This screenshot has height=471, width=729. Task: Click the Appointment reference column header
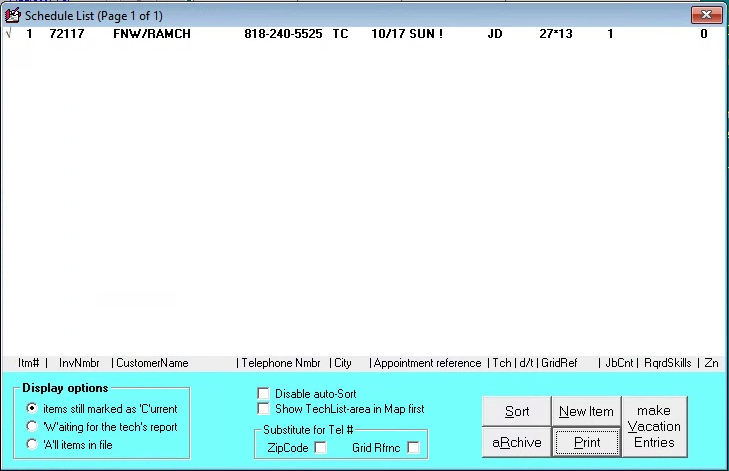point(427,363)
